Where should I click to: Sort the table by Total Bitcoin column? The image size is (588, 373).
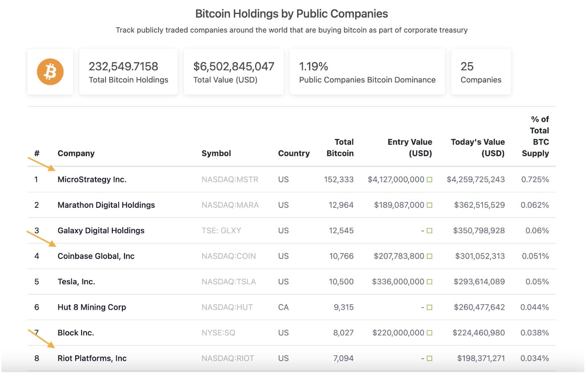coord(340,148)
